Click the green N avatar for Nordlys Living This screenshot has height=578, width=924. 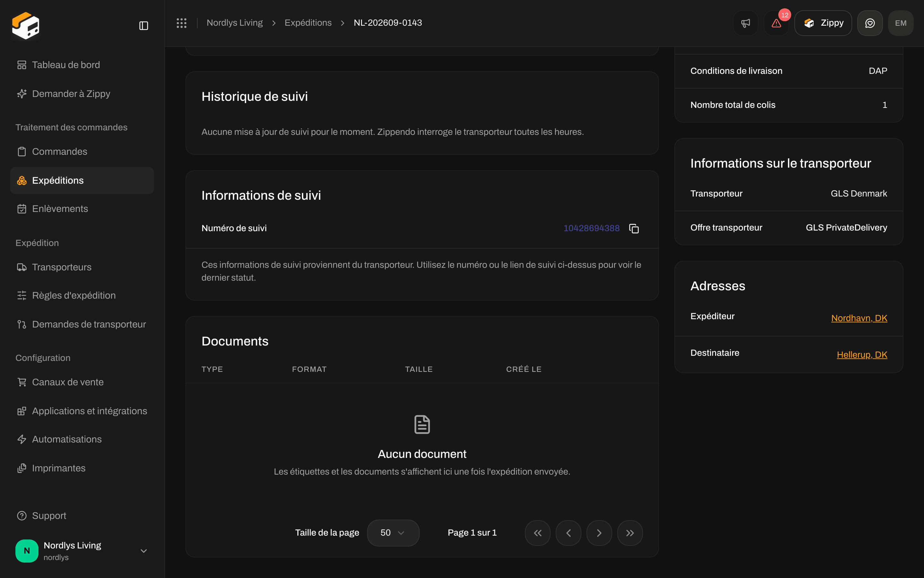[27, 551]
